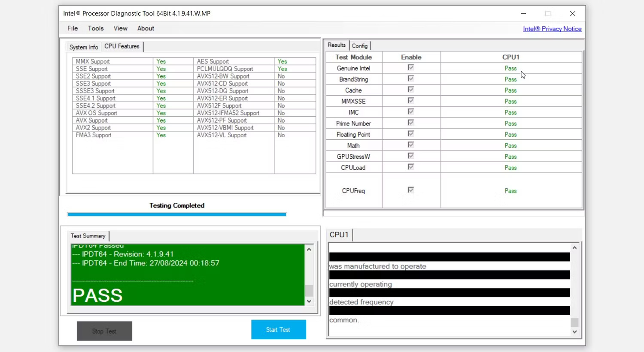Toggle the Cache test checkbox
Screen dimensions: 644x352
pos(411,90)
